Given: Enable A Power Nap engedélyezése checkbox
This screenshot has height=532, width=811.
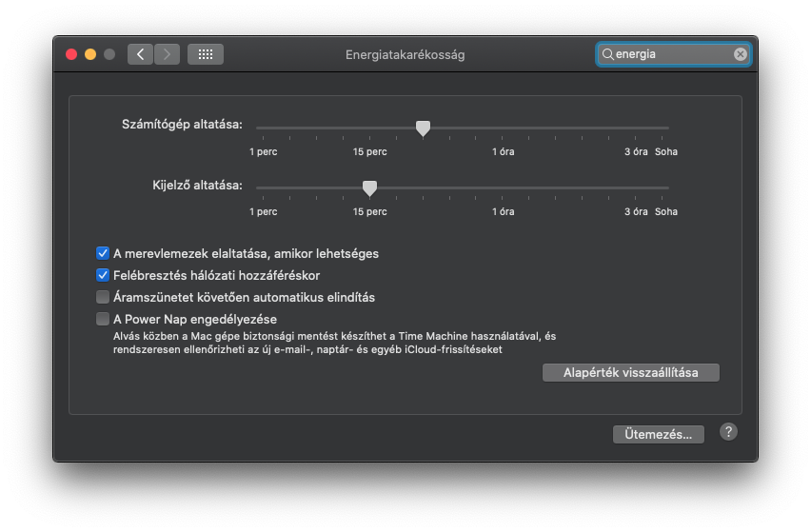Looking at the screenshot, I should click(x=103, y=319).
